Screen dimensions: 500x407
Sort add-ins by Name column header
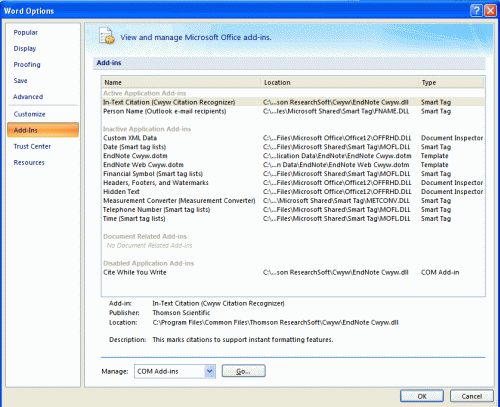[x=181, y=82]
